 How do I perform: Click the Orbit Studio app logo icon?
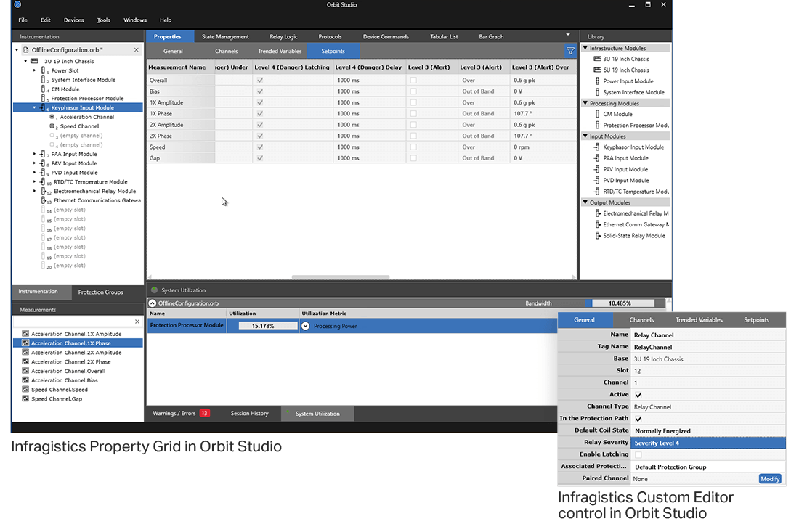point(17,4)
